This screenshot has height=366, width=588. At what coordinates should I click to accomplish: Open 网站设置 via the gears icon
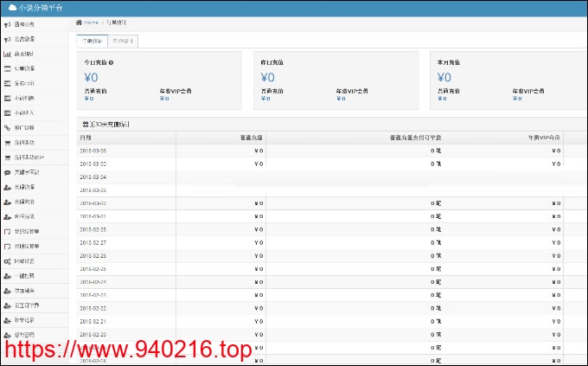(x=7, y=261)
